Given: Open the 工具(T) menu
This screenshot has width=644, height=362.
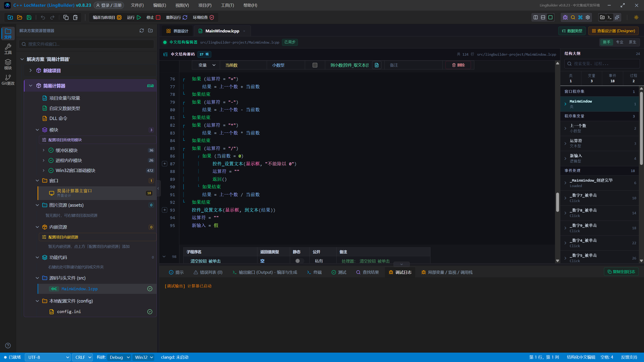Looking at the screenshot, I should tap(227, 5).
